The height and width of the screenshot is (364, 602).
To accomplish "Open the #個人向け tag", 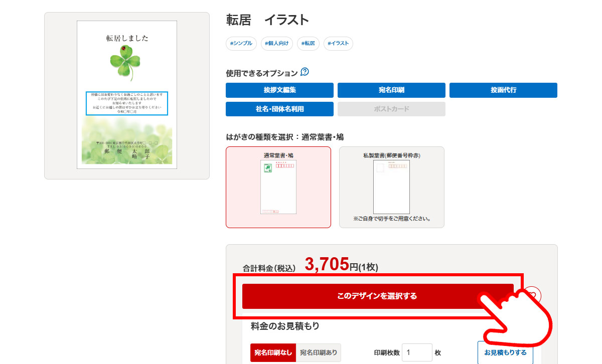I will pyautogui.click(x=277, y=44).
